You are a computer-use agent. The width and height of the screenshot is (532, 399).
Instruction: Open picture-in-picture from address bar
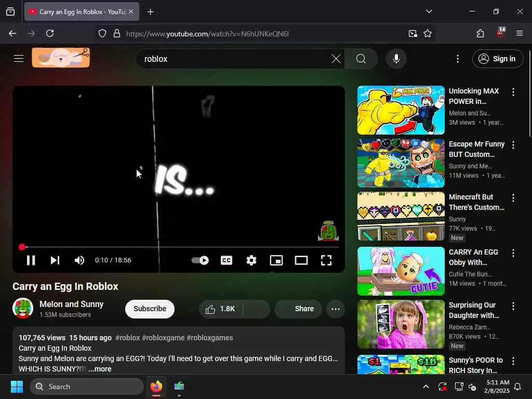point(413,34)
